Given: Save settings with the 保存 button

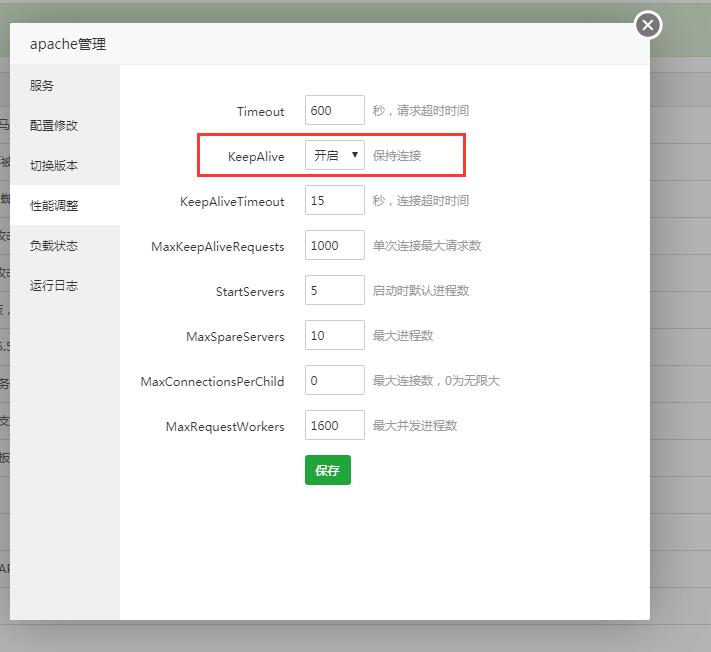Looking at the screenshot, I should point(328,470).
